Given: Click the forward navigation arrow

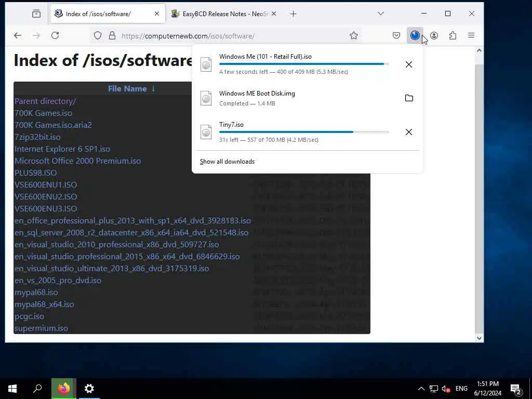Looking at the screenshot, I should pos(36,35).
